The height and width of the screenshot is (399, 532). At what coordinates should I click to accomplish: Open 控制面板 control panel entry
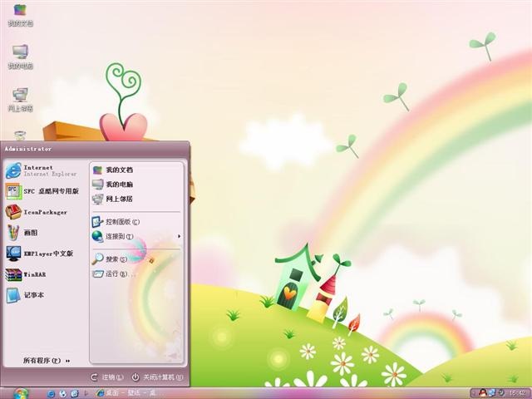(116, 222)
